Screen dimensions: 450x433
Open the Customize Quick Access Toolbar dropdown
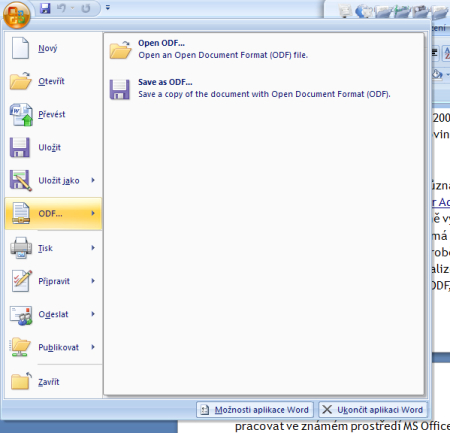(108, 7)
